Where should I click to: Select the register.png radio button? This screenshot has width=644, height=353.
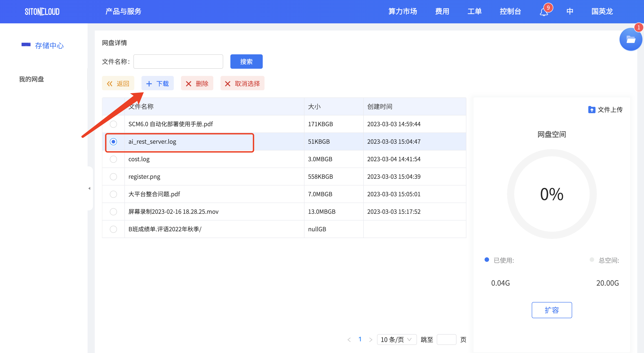coord(113,176)
